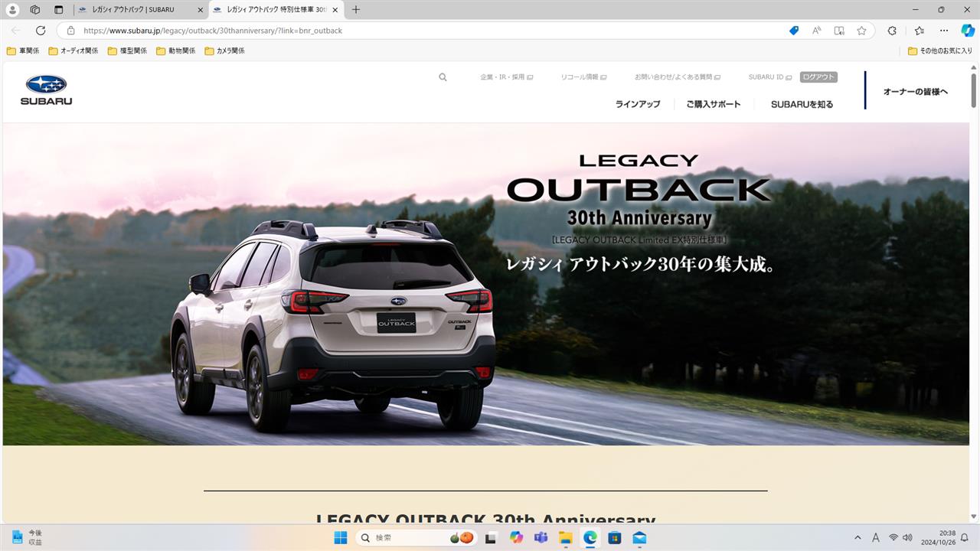Image resolution: width=980 pixels, height=551 pixels.
Task: Open the tab actions menu icon
Action: click(x=59, y=10)
